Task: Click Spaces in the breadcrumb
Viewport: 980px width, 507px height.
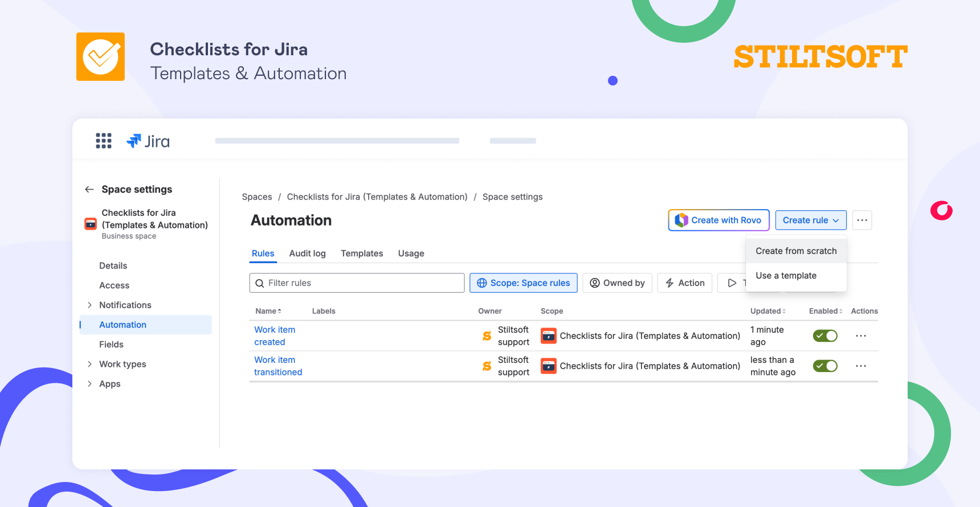Action: click(257, 197)
